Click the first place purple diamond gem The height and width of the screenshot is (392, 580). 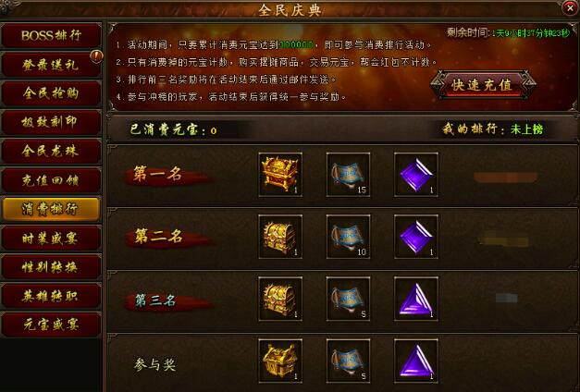coord(416,174)
